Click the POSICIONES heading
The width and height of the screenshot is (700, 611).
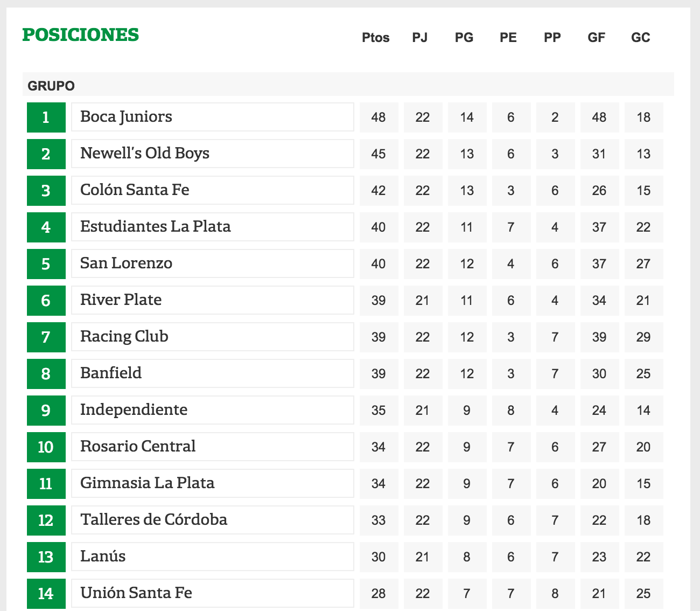click(x=81, y=35)
